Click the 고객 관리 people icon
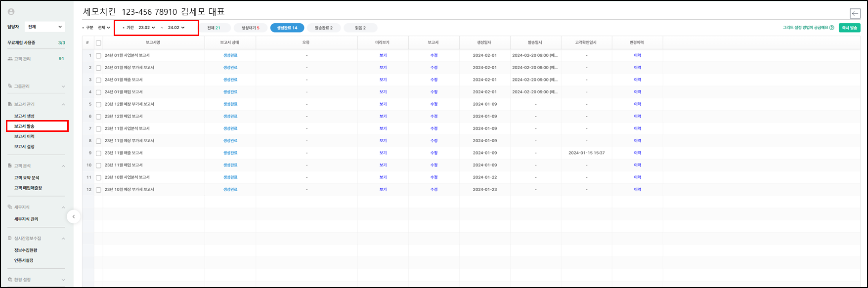This screenshot has width=868, height=288. 10,59
